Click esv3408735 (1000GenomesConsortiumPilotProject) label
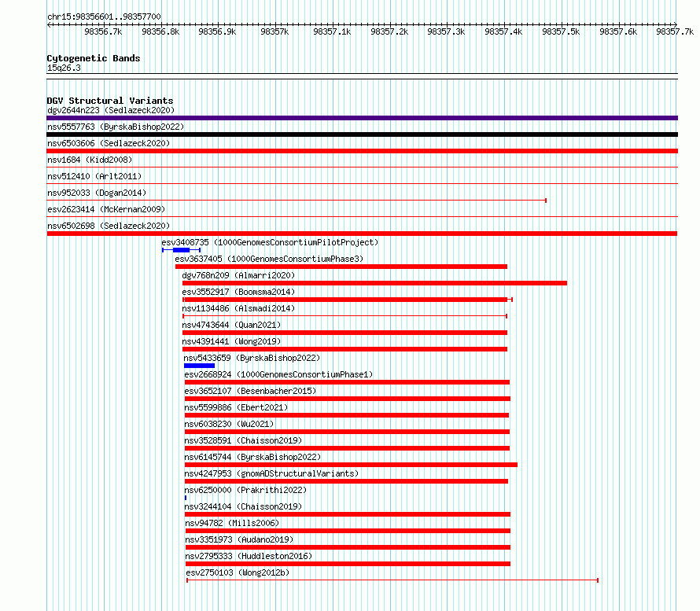 270,242
